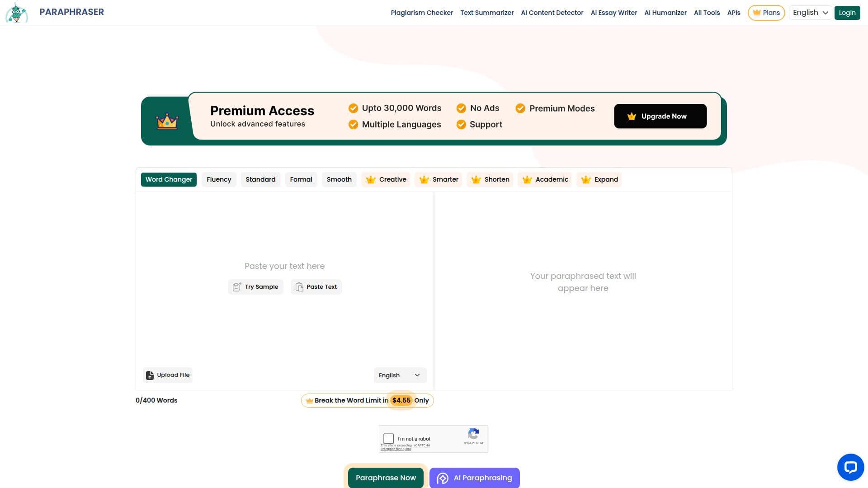Screen dimensions: 868x488
Task: Click the Paraphrase Now button
Action: 386,478
